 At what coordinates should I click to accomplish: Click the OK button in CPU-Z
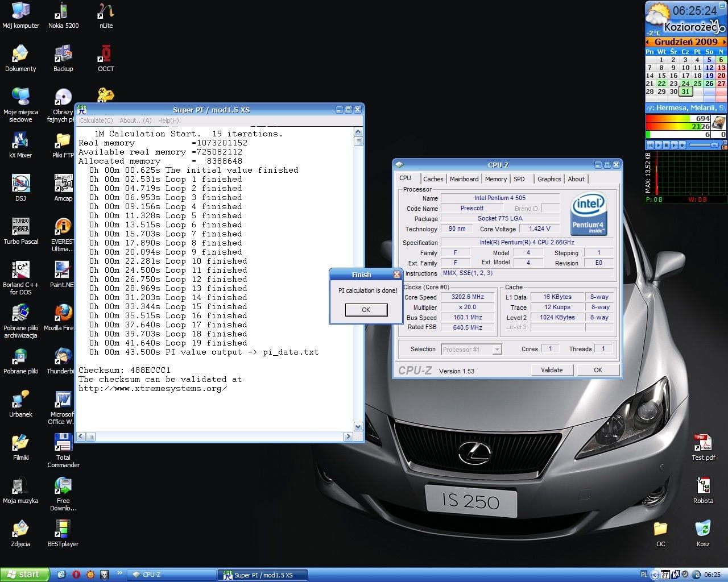[598, 370]
